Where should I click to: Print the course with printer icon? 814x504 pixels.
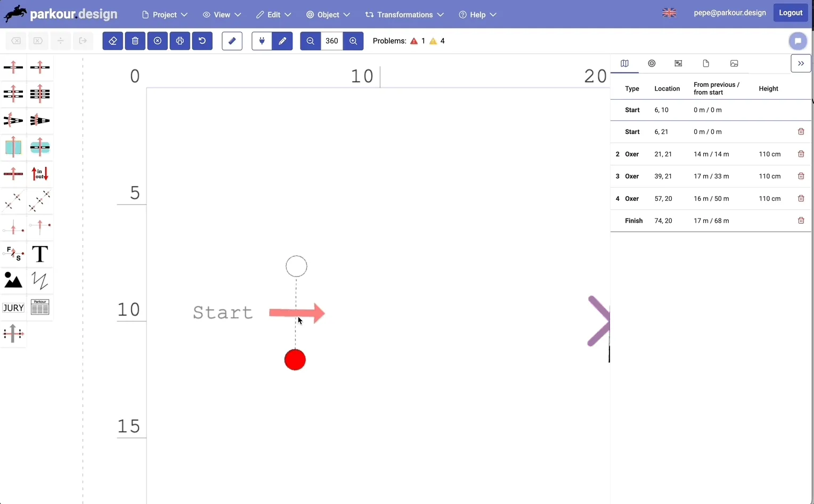coord(180,41)
